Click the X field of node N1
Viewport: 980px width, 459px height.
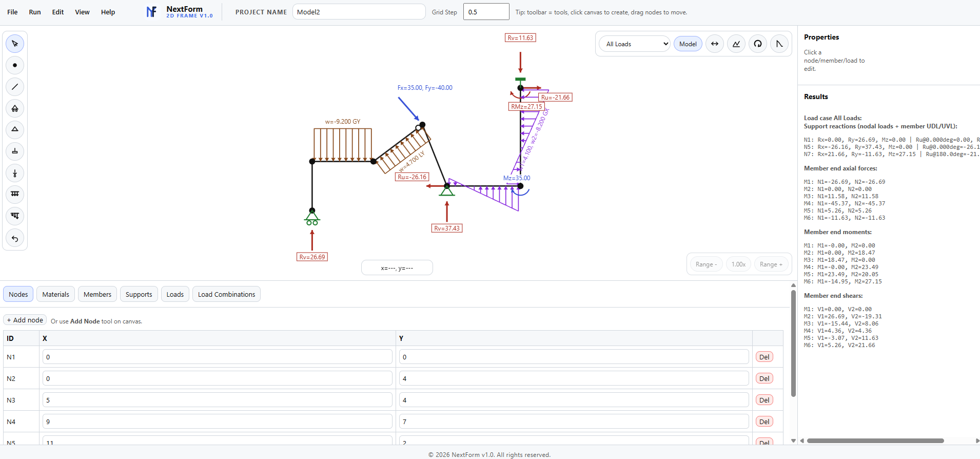click(218, 357)
